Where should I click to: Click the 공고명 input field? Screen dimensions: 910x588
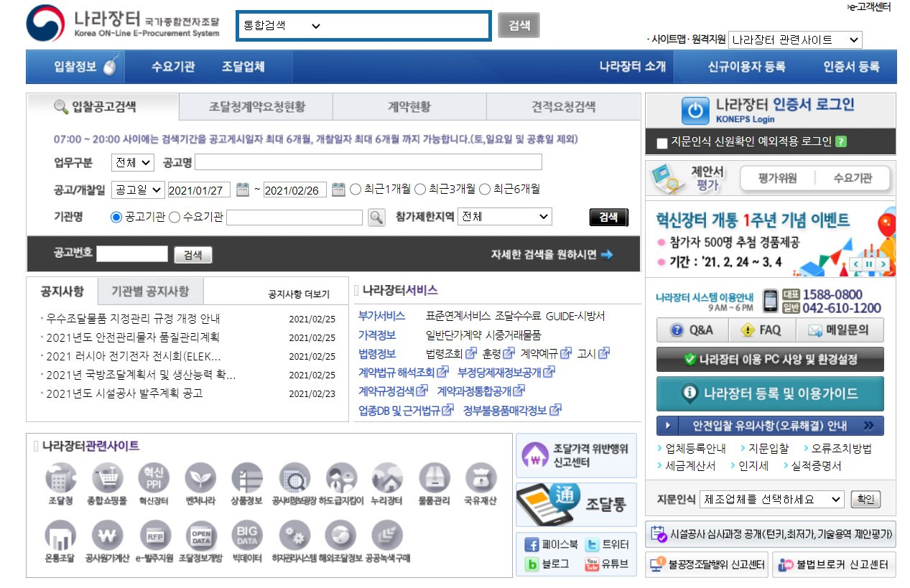[368, 162]
